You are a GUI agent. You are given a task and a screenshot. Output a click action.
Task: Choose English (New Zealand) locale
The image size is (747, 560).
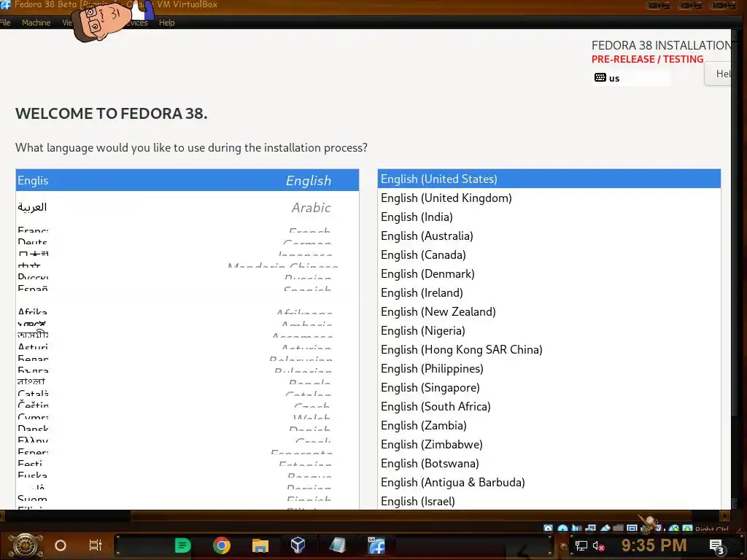(549, 312)
